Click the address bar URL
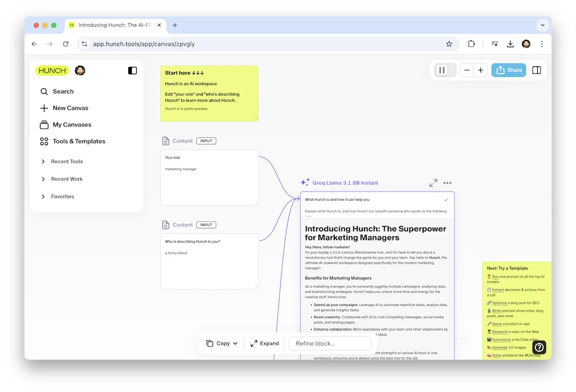576x392 pixels. 143,44
